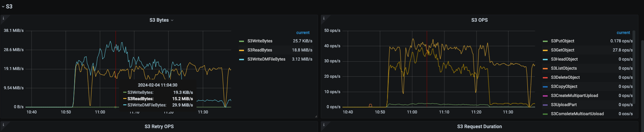Toggle S3PutObject series in legend
The width and height of the screenshot is (644, 132).
(x=562, y=41)
